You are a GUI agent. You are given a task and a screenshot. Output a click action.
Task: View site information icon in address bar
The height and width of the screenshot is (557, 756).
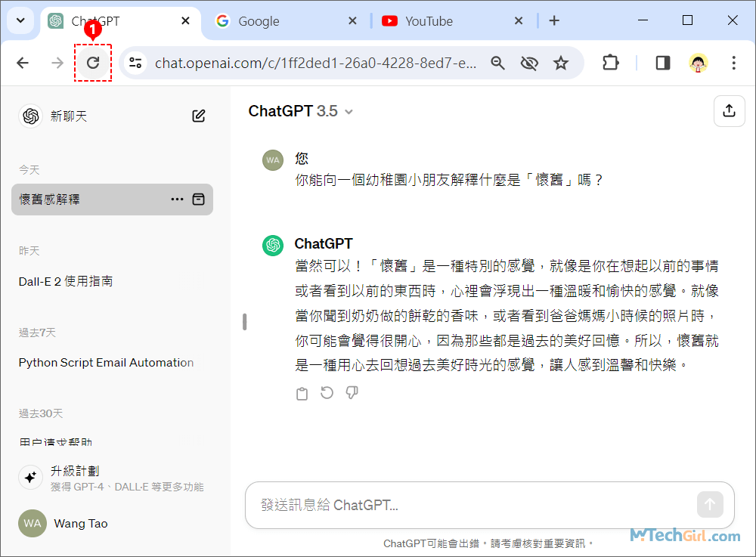pos(135,63)
